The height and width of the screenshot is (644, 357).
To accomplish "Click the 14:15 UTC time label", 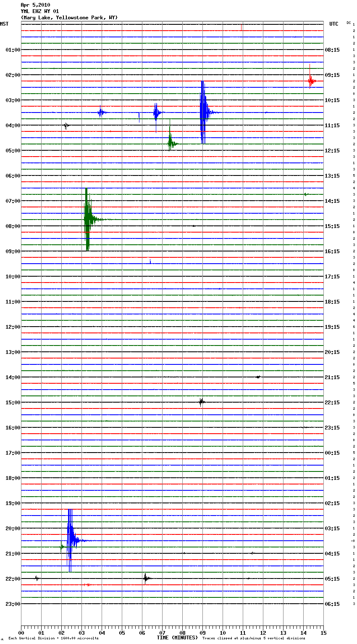I will (x=332, y=201).
